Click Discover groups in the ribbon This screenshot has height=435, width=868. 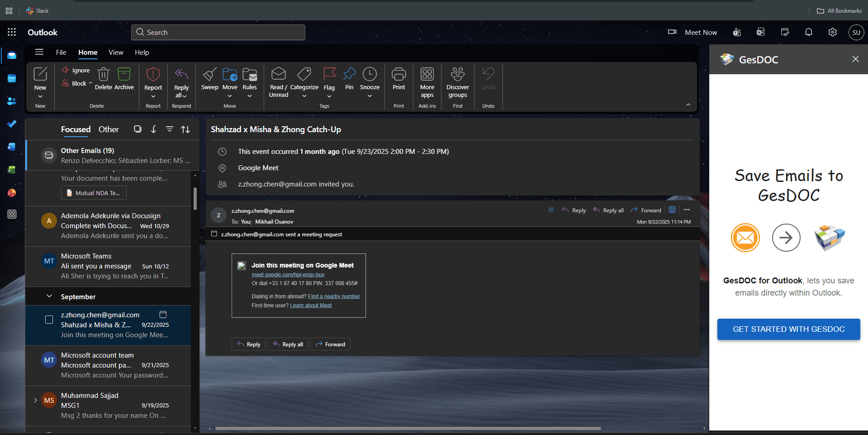coord(458,82)
